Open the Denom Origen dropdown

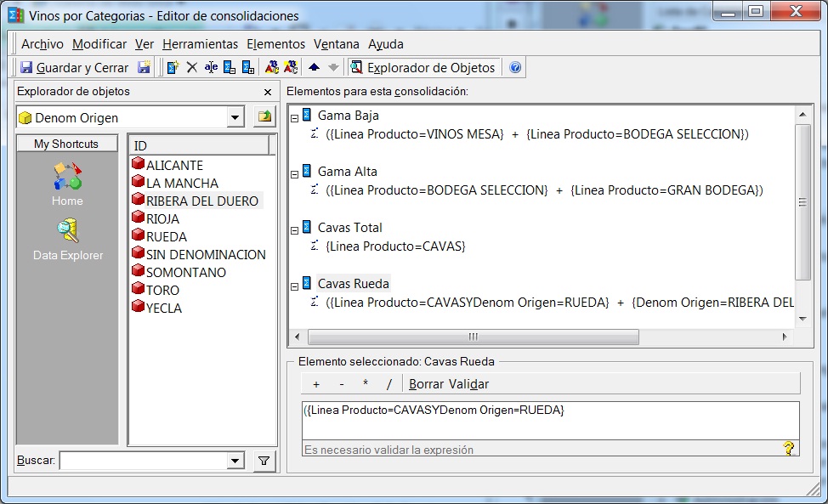[235, 117]
